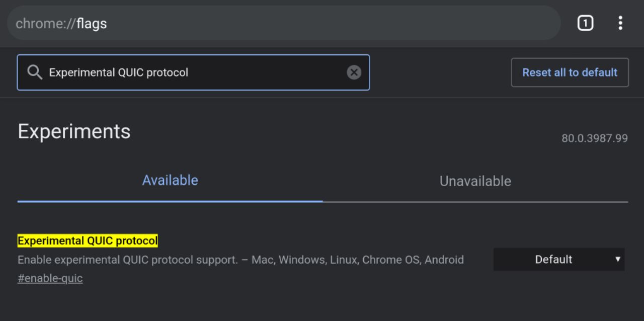Open the Default selector for the QUIC flag

pos(553,260)
